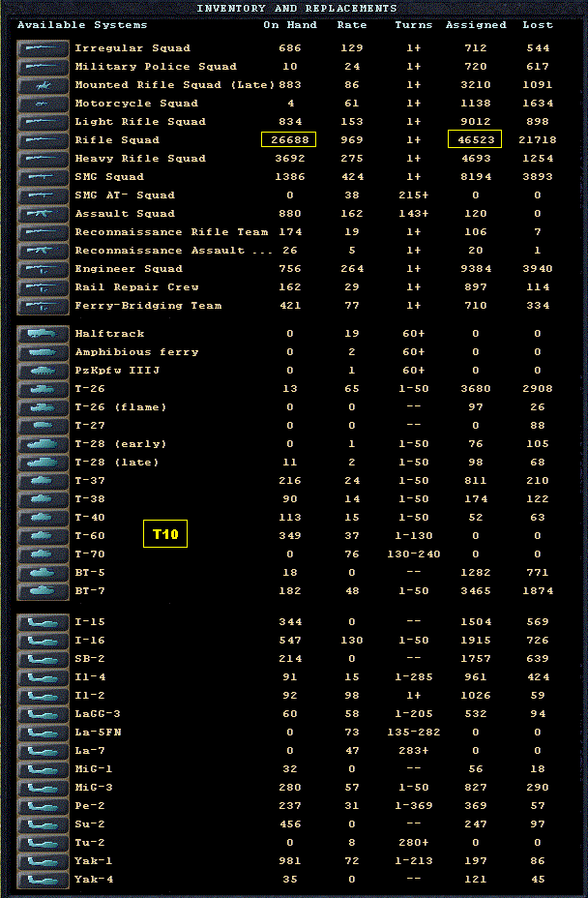This screenshot has width=588, height=898.
Task: Click the Turns column header
Action: [x=413, y=25]
